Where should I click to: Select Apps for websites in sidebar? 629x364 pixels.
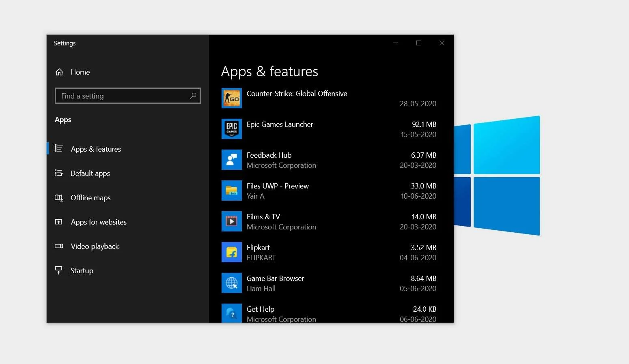click(x=99, y=222)
